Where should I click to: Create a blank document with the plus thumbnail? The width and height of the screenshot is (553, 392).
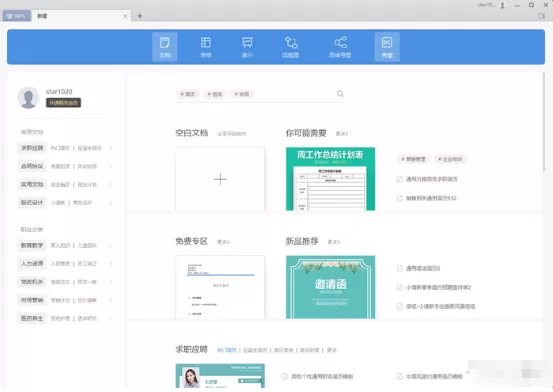coord(220,179)
